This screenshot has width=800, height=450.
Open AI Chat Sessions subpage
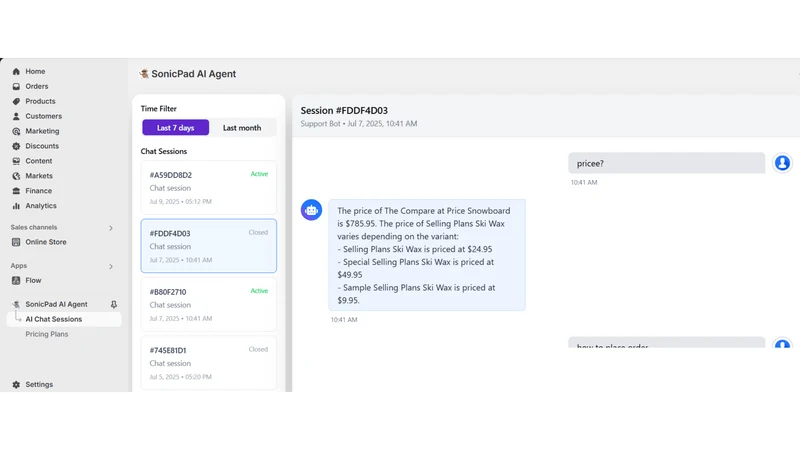click(54, 319)
